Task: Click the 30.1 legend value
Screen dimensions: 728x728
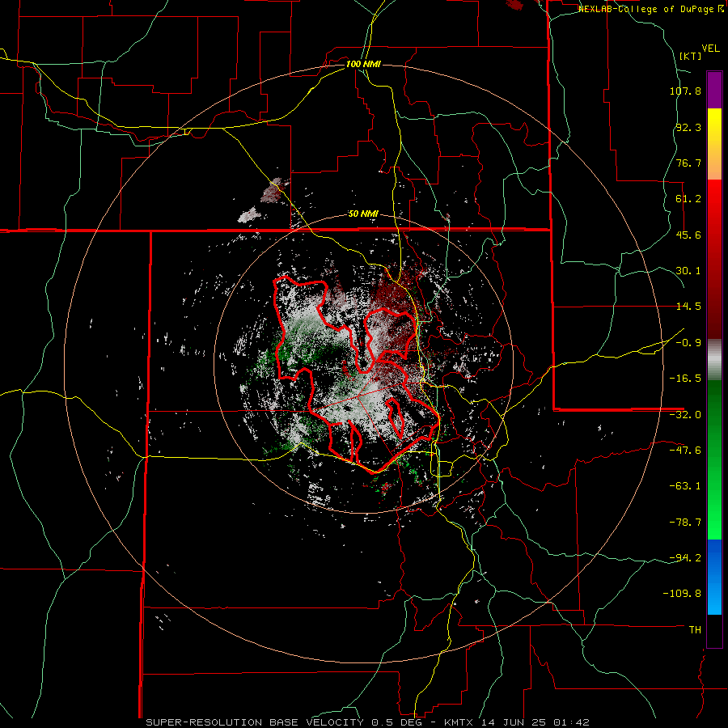Action: click(688, 271)
